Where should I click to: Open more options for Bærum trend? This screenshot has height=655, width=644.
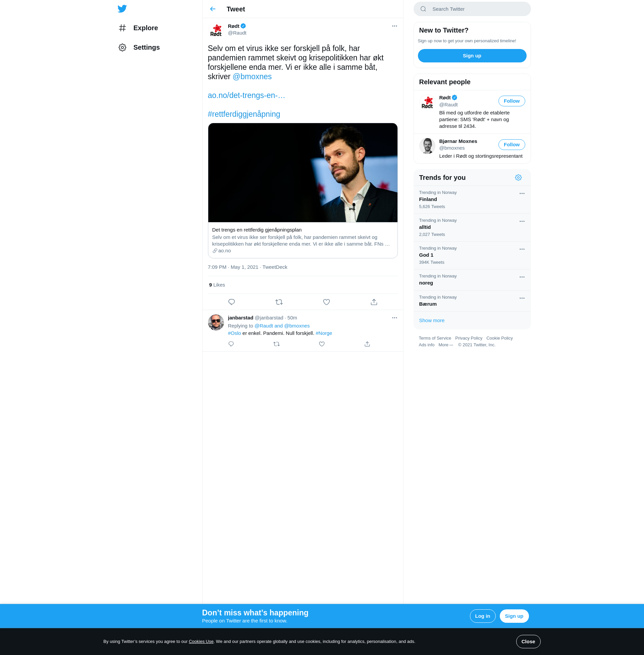522,298
